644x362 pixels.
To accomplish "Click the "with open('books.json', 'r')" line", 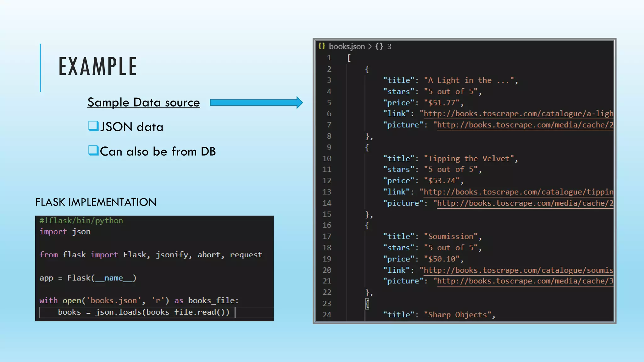I will click(x=139, y=301).
